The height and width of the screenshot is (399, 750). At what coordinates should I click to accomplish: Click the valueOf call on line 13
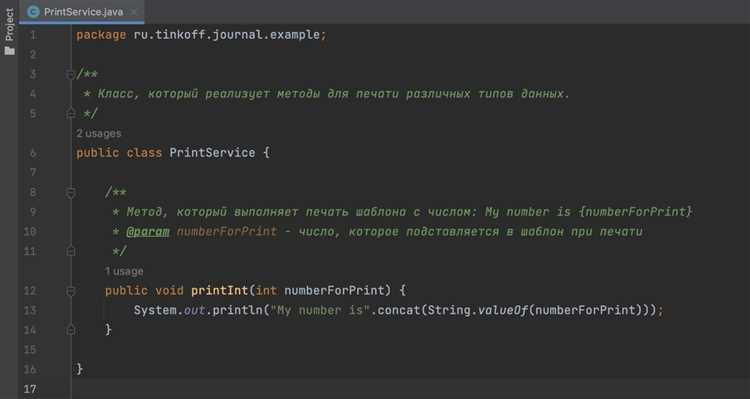point(503,310)
